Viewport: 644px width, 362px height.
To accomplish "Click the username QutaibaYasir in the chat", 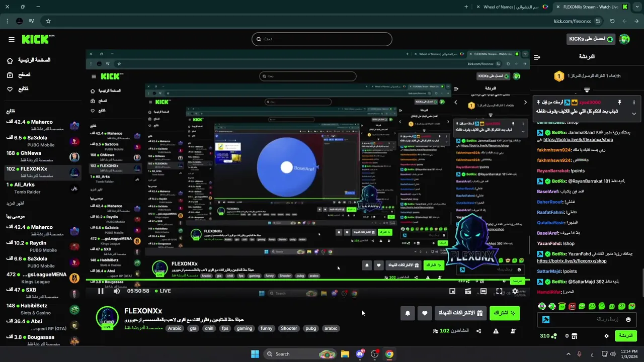I will point(551,222).
